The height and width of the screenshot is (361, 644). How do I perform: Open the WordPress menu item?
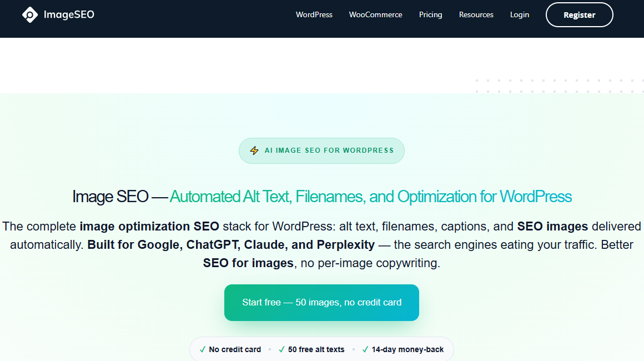click(314, 15)
